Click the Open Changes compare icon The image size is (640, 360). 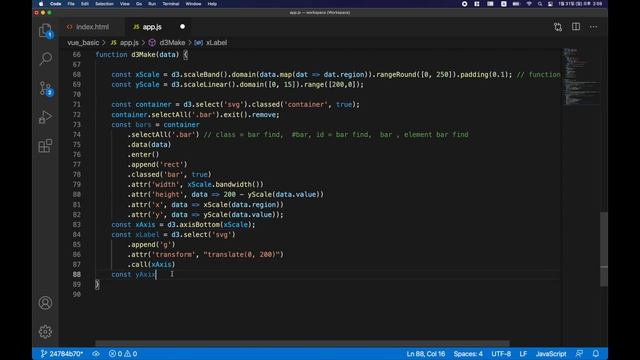[558, 27]
